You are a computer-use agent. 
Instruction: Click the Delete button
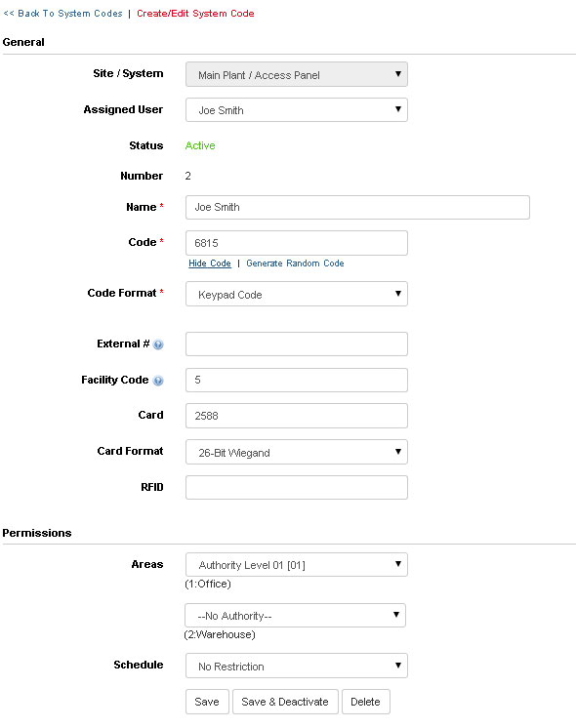[365, 702]
